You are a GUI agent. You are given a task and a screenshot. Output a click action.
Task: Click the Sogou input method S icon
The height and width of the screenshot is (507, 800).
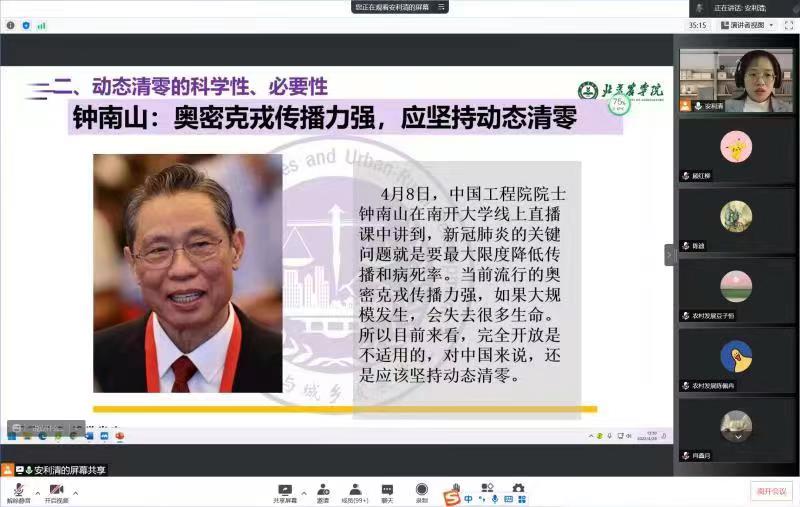coord(452,495)
